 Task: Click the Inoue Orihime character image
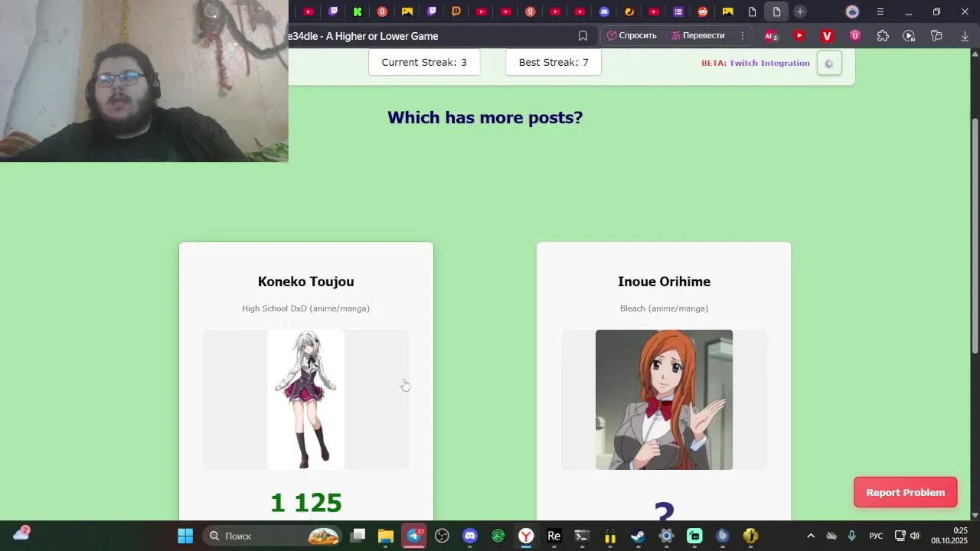tap(664, 399)
